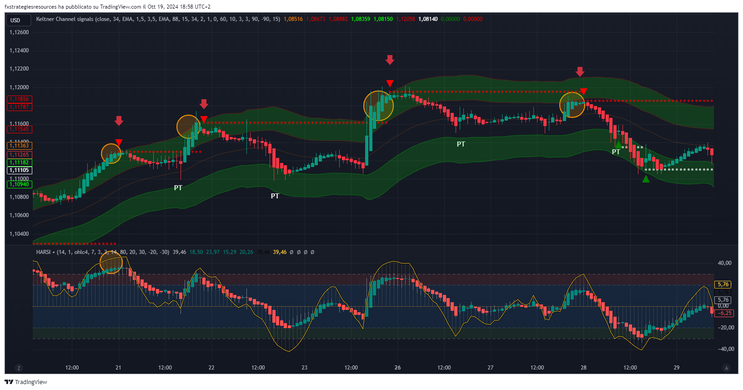Image resolution: width=743 pixels, height=390 pixels.
Task: Click the orange 1,11363 price tag
Action: [x=19, y=146]
